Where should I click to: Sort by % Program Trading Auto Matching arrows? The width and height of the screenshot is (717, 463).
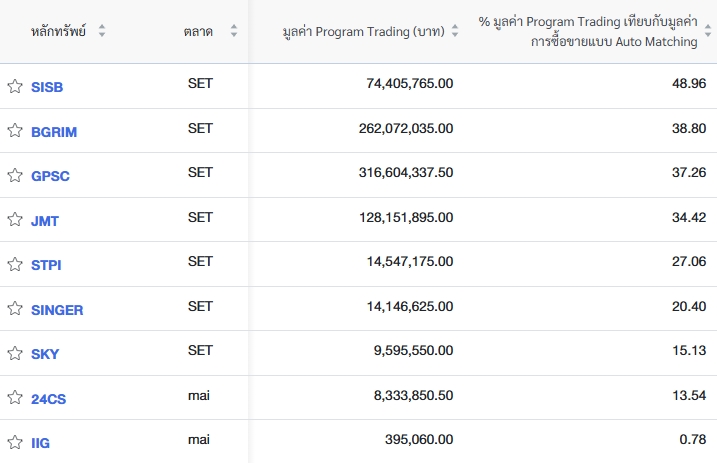point(708,31)
